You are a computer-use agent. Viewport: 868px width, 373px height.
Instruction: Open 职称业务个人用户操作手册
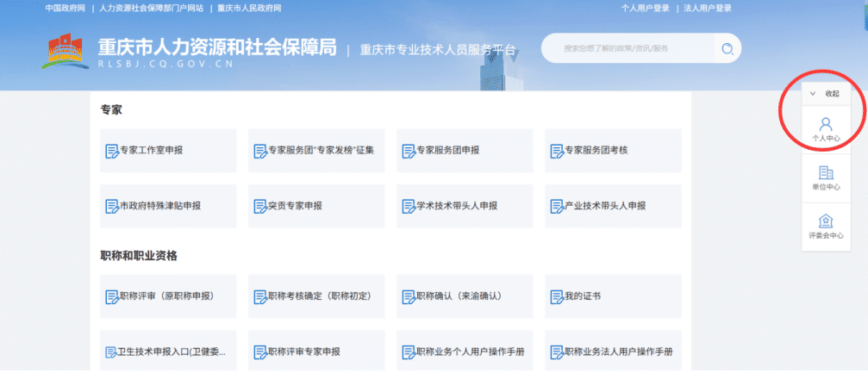465,351
